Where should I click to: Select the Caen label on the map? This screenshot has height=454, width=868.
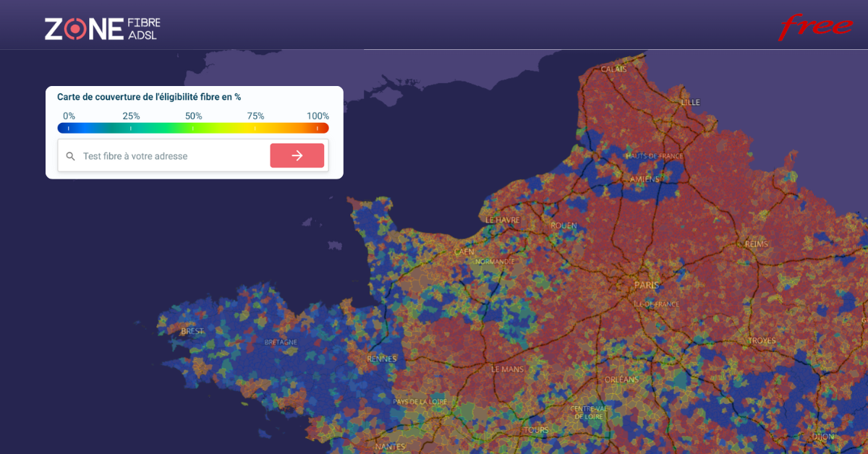(x=464, y=252)
